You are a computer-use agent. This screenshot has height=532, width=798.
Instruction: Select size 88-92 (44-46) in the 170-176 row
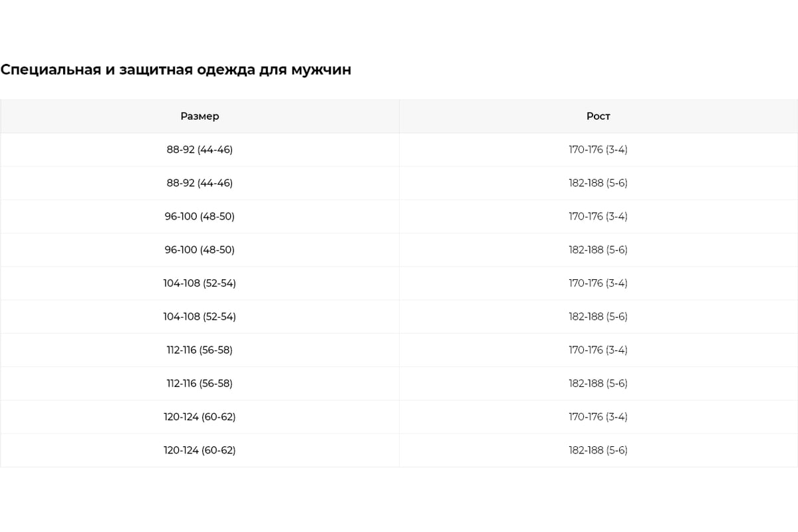pyautogui.click(x=199, y=150)
